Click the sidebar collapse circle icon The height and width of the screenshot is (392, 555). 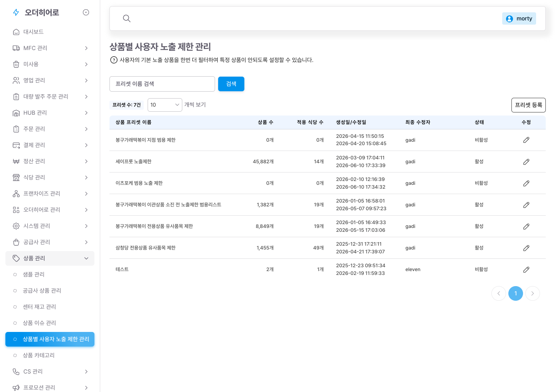(86, 12)
